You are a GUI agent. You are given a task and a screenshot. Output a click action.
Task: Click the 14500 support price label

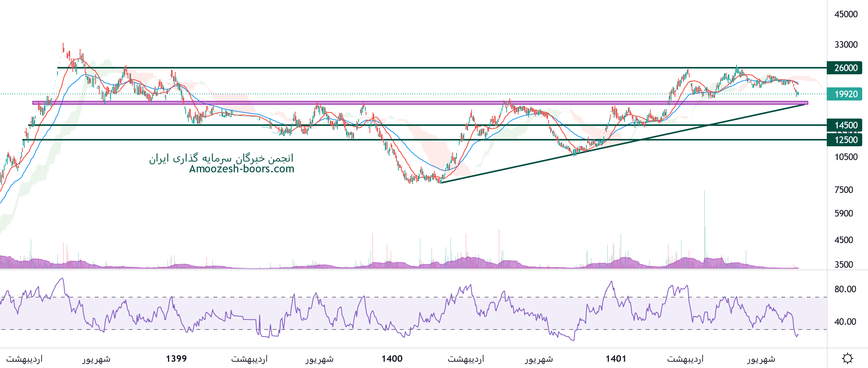[845, 125]
